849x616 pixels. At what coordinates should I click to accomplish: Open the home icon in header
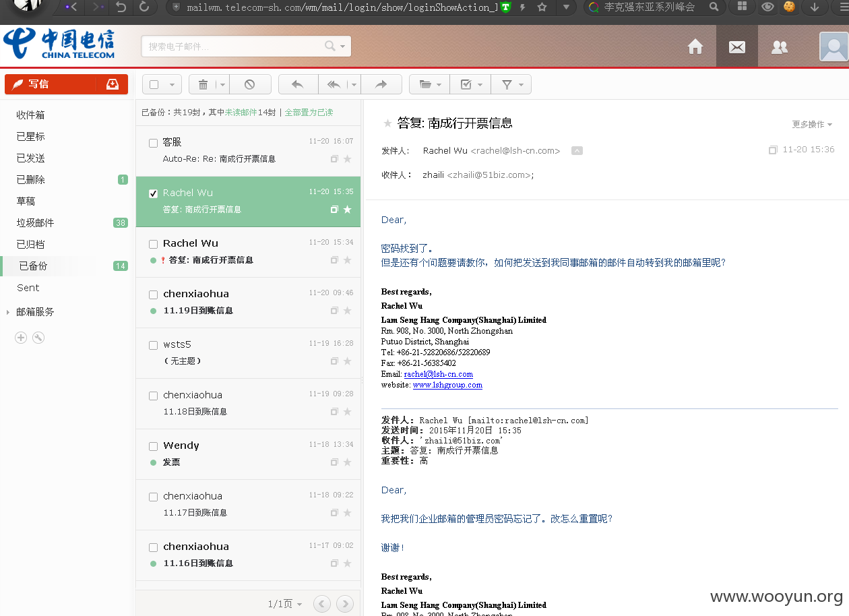[x=695, y=47]
